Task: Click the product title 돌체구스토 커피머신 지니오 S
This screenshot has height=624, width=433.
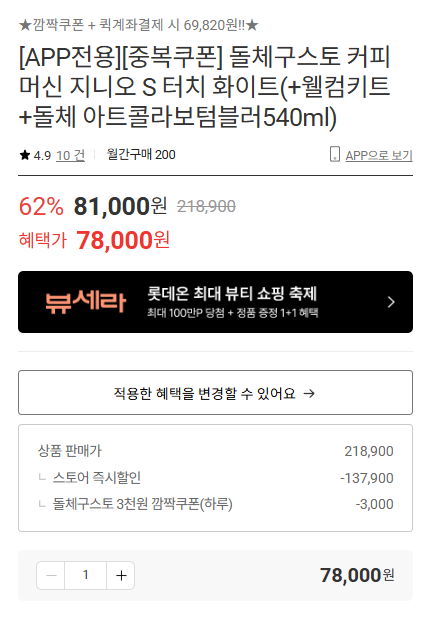Action: point(205,87)
